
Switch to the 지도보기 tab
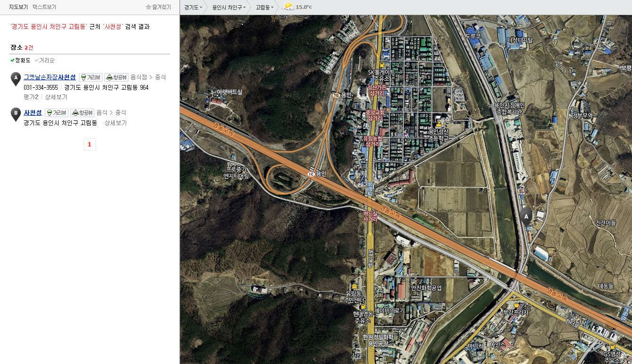point(18,7)
